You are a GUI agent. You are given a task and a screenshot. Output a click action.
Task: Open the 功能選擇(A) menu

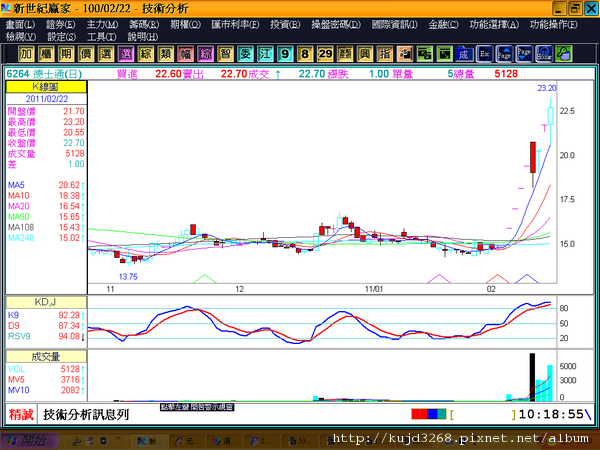tap(494, 24)
